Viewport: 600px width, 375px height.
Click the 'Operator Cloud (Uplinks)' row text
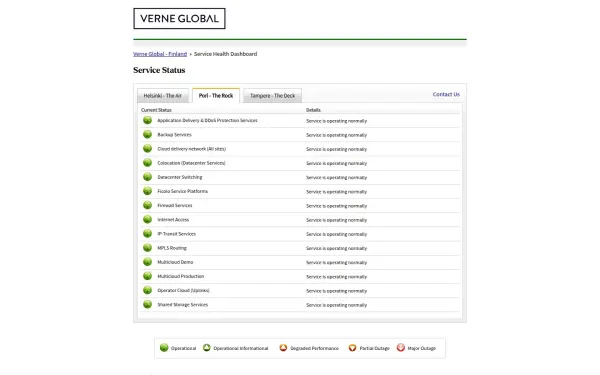point(183,290)
